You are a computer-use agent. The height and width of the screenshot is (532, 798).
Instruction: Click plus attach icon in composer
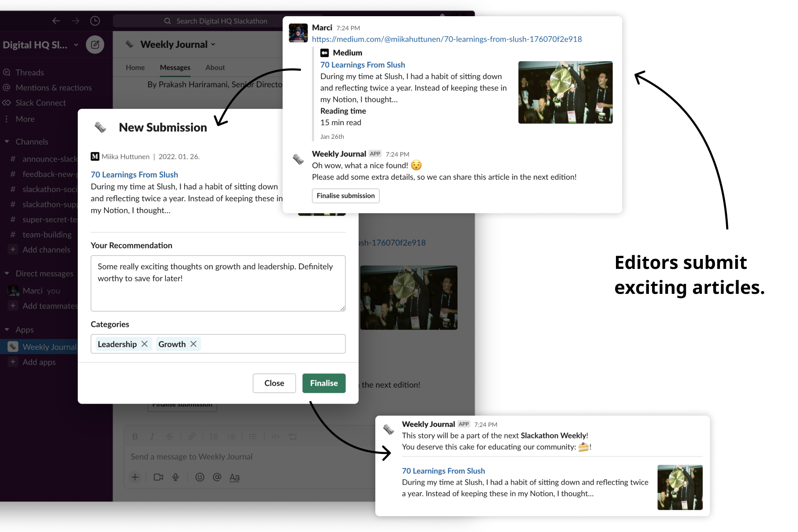pyautogui.click(x=135, y=477)
